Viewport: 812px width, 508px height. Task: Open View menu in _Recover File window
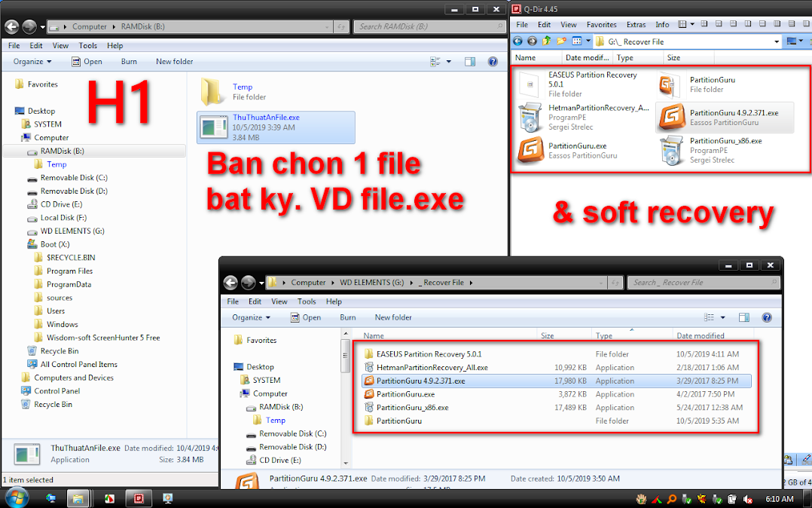pos(279,301)
